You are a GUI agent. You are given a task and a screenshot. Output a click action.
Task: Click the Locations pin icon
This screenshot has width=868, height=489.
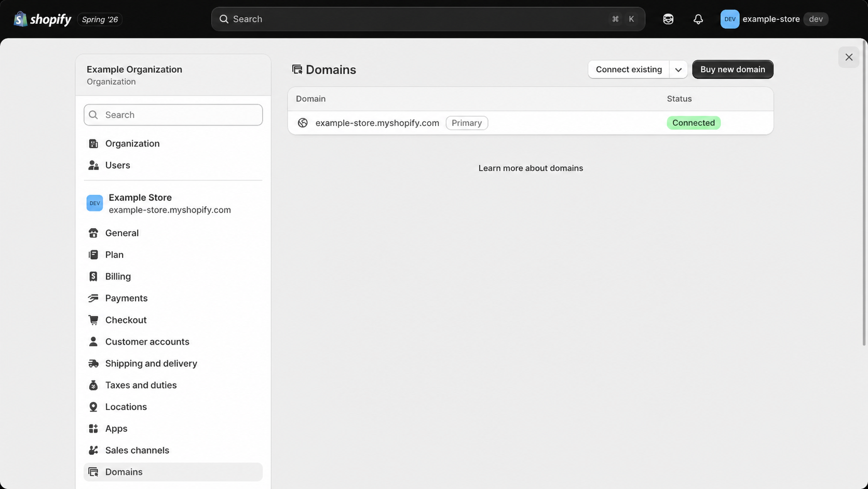(93, 407)
